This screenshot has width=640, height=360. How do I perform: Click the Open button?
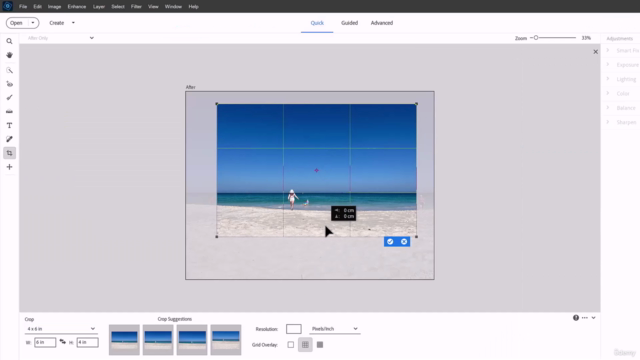click(x=16, y=23)
